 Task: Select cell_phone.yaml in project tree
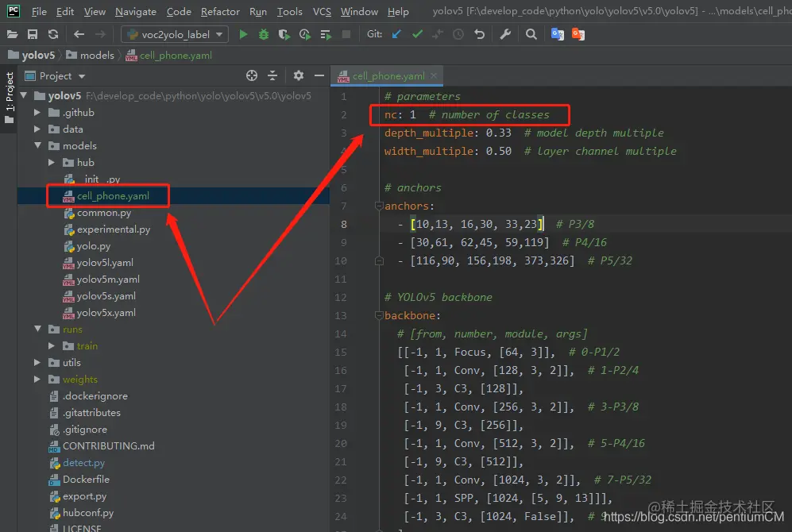click(113, 196)
